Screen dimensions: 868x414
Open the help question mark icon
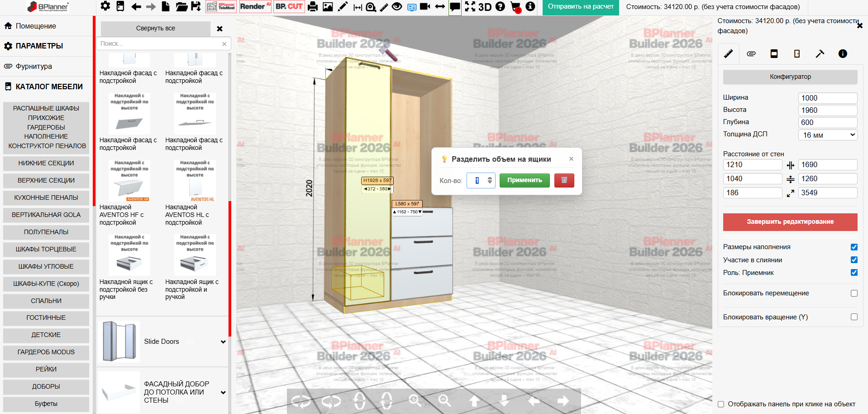click(x=500, y=6)
